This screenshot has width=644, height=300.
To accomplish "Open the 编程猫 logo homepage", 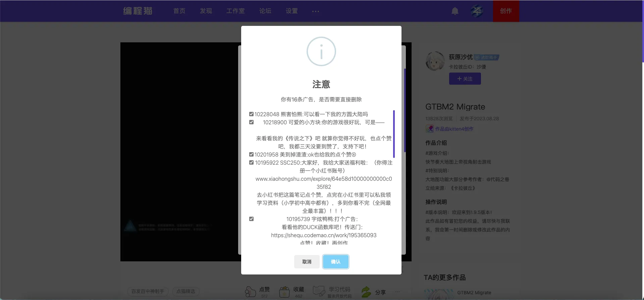I will [x=138, y=11].
